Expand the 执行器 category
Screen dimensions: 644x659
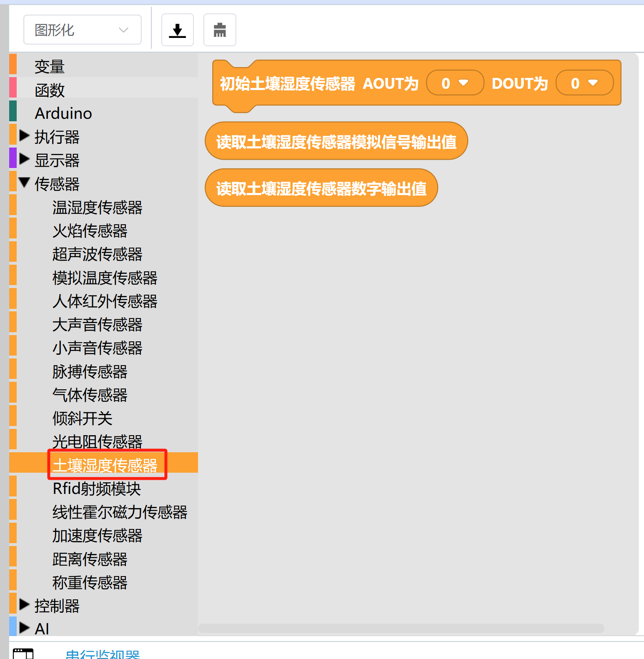(x=25, y=136)
